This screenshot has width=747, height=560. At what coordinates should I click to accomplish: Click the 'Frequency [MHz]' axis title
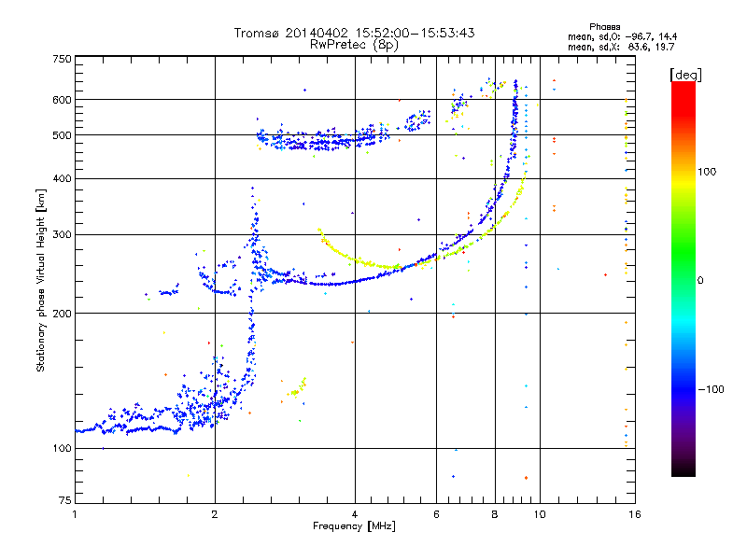tap(354, 526)
